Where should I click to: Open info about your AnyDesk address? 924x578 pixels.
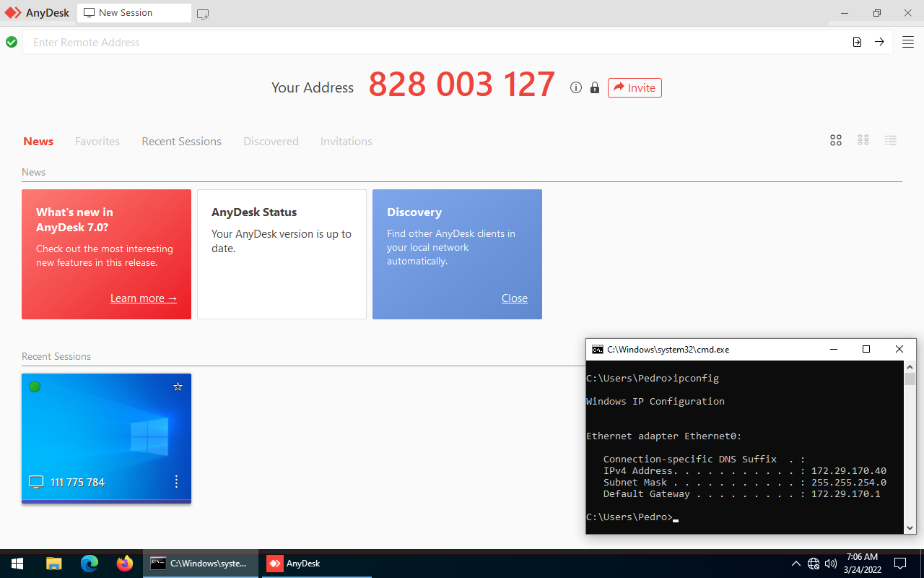575,87
